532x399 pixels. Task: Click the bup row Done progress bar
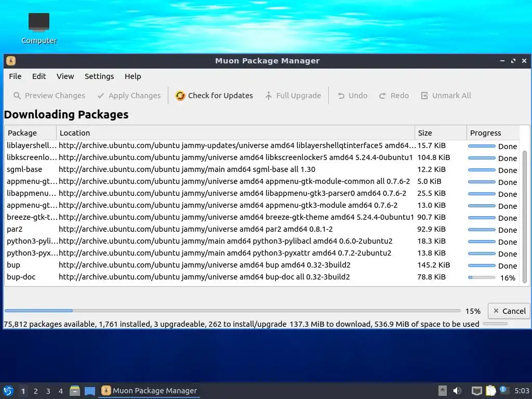click(482, 265)
